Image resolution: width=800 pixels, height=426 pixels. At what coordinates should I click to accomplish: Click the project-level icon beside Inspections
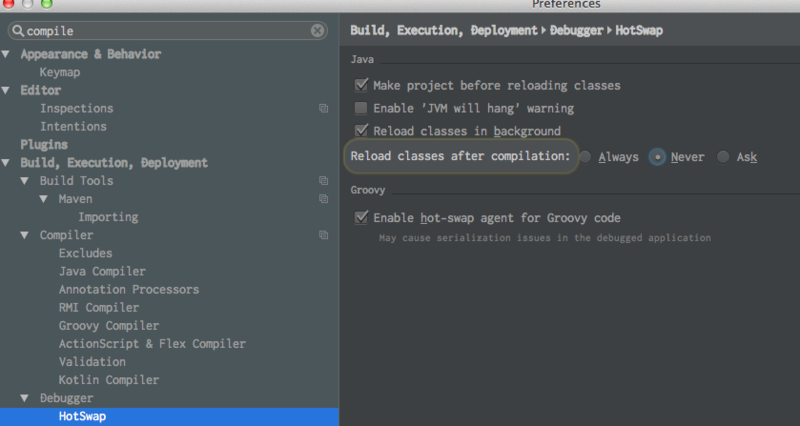tap(323, 108)
